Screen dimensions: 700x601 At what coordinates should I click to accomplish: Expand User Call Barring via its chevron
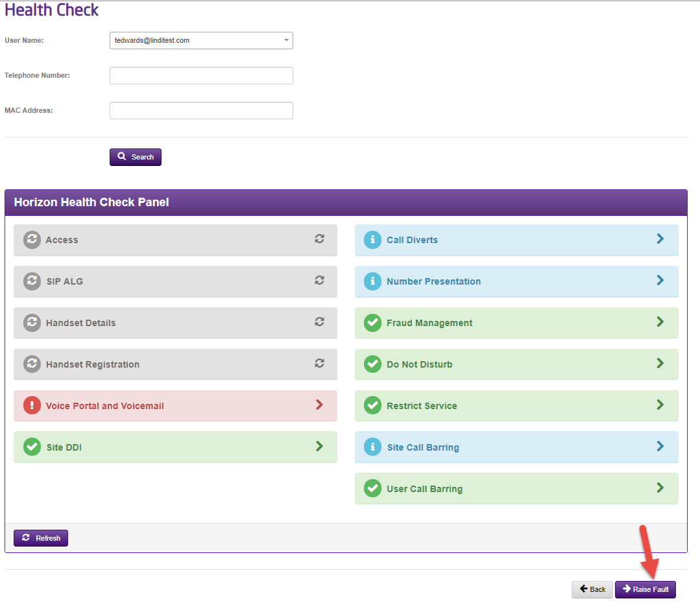tap(660, 488)
